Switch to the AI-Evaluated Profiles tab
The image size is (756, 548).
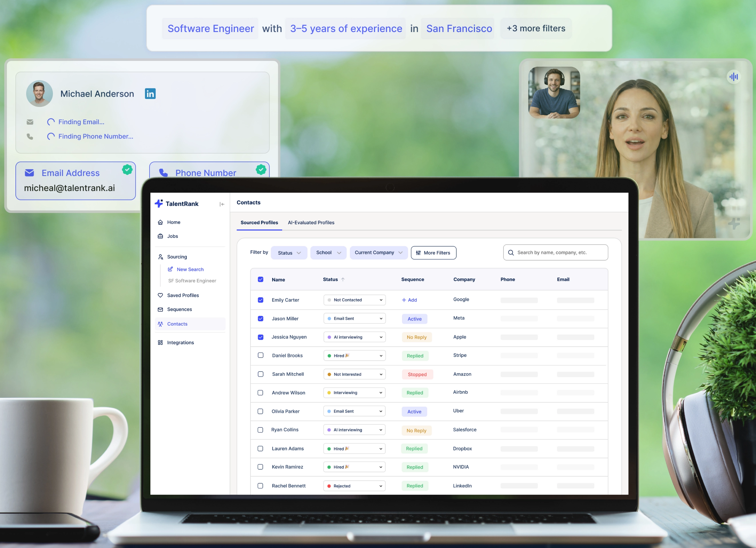point(311,222)
